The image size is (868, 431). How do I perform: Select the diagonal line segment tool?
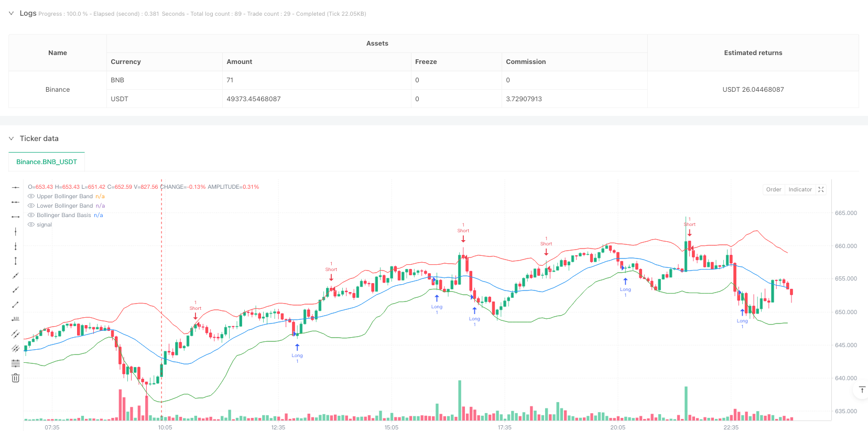click(x=16, y=305)
